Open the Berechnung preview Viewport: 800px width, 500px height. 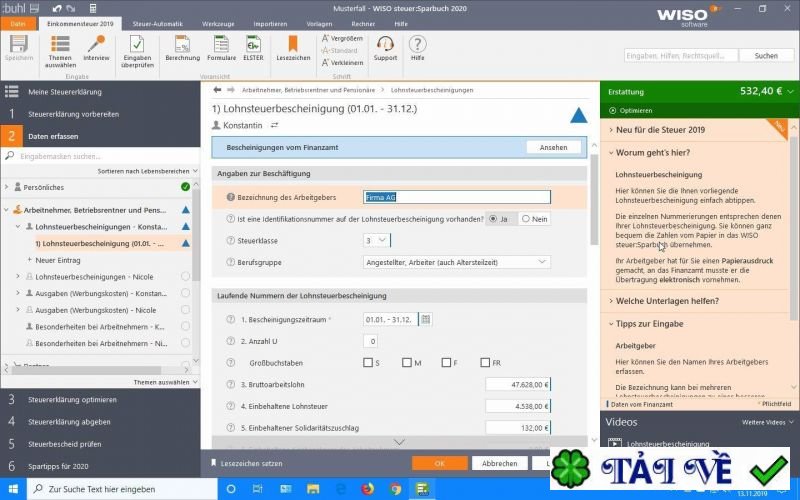tap(183, 48)
